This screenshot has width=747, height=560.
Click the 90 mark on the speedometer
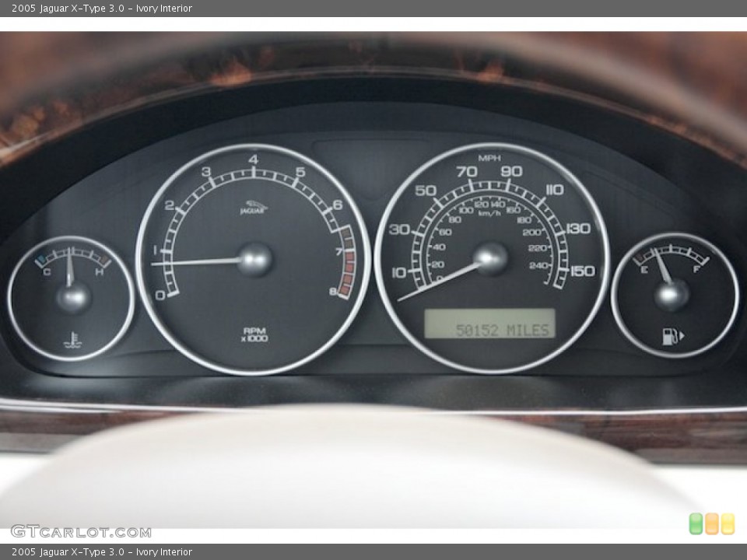point(512,171)
